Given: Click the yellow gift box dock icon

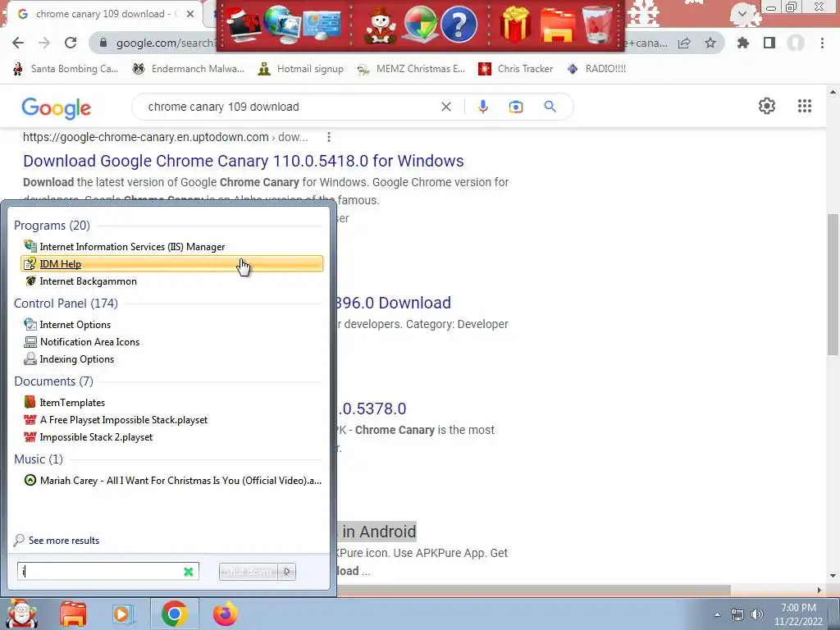Looking at the screenshot, I should tap(515, 25).
